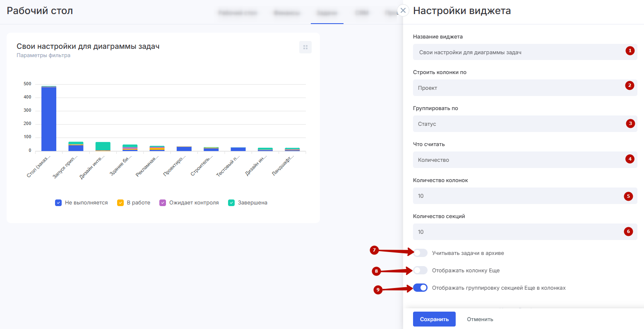Viewport: 644px width, 329px height.
Task: Select the underlined active dashboard tab
Action: point(327,13)
